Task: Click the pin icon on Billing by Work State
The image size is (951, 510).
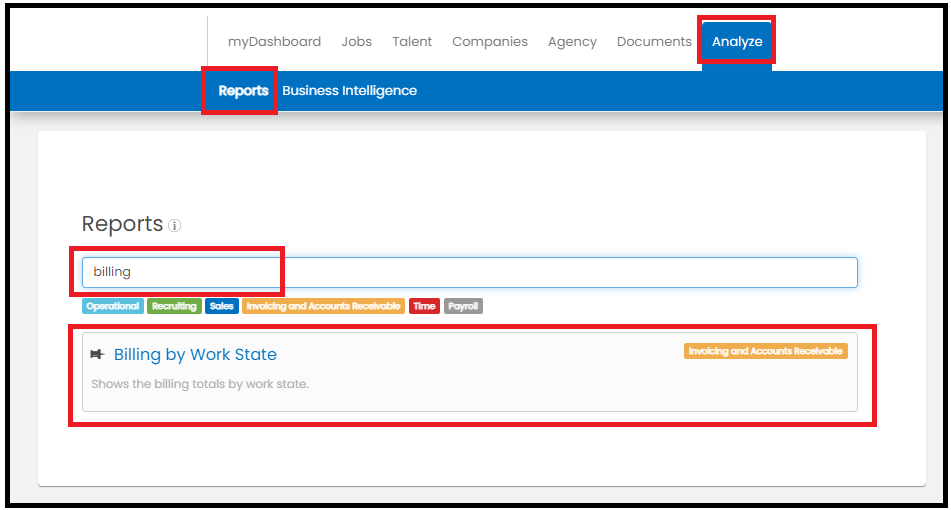Action: [97, 354]
